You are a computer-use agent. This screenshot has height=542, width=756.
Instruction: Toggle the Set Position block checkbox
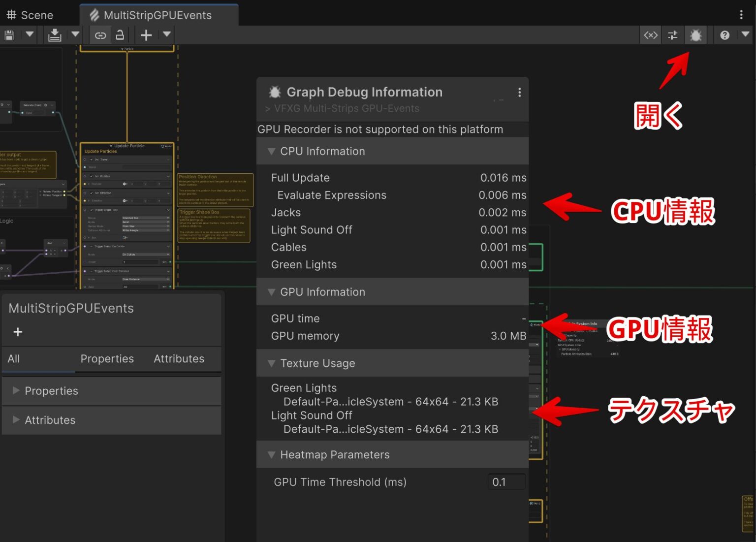point(92,176)
